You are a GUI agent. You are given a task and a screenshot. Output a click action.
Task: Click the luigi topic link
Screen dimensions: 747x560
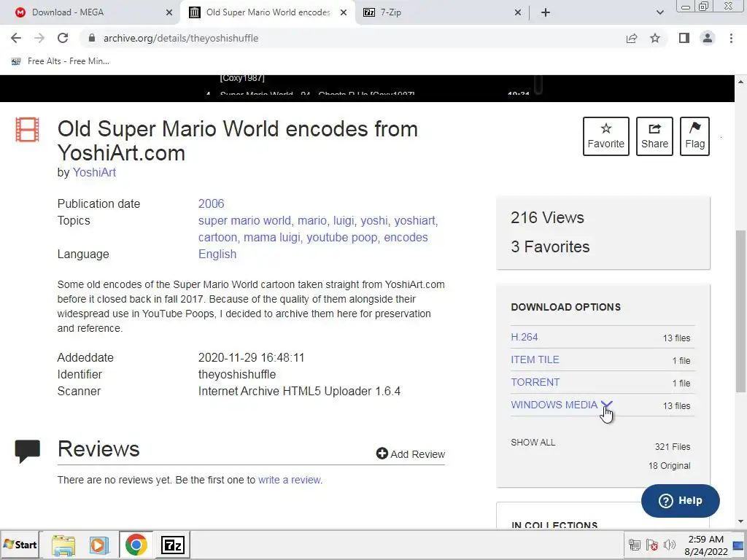344,220
